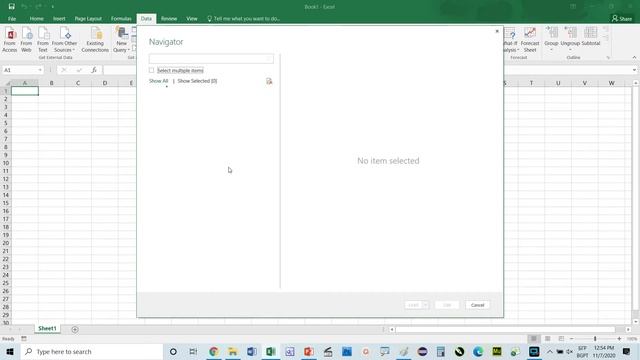This screenshot has height=360, width=640.
Task: Switch to the Insert ribbon tab
Action: pos(59,19)
